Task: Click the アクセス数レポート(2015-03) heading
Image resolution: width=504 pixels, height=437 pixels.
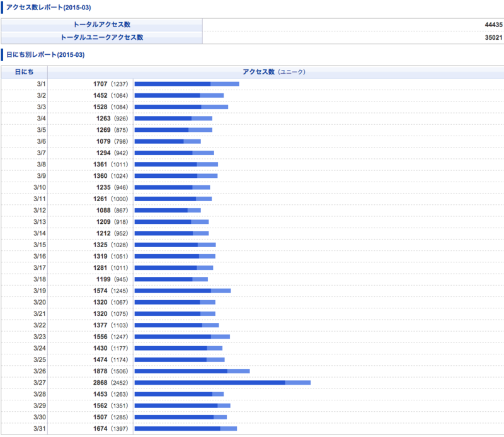Action: point(49,8)
